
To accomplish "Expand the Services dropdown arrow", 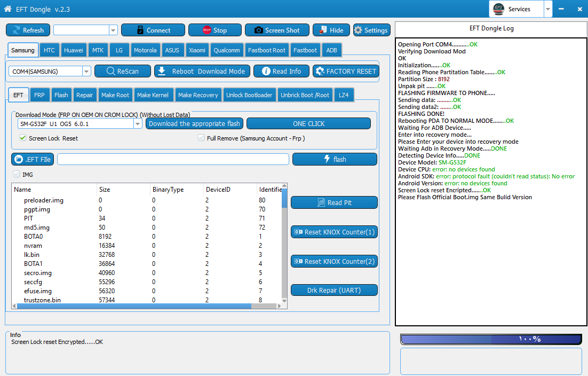I will point(548,9).
